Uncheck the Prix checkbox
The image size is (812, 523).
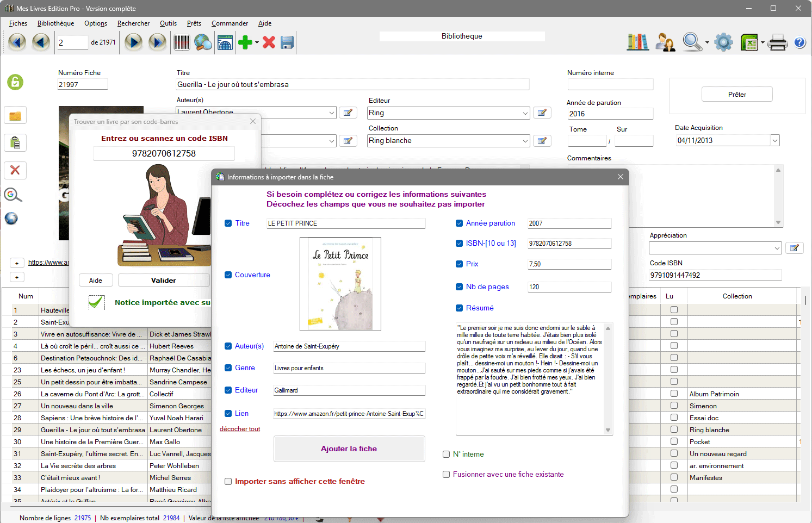pos(460,264)
